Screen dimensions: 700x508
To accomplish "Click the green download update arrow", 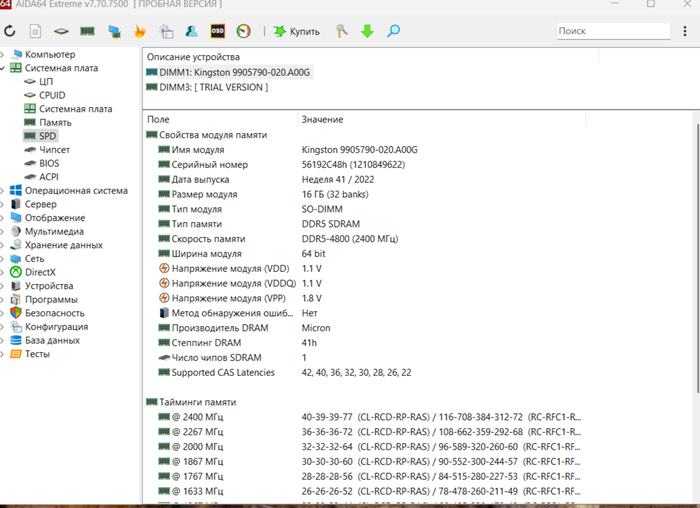I will point(367,31).
